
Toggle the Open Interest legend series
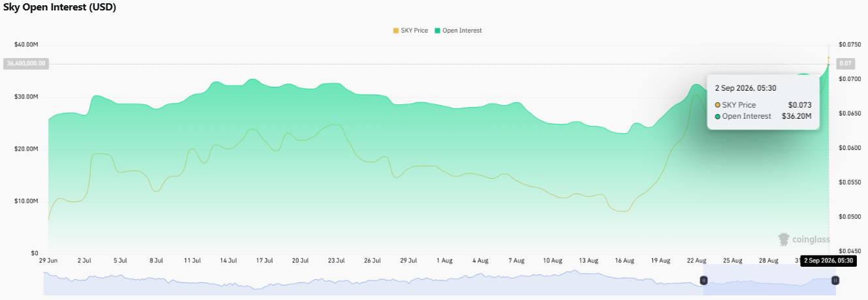(x=458, y=31)
